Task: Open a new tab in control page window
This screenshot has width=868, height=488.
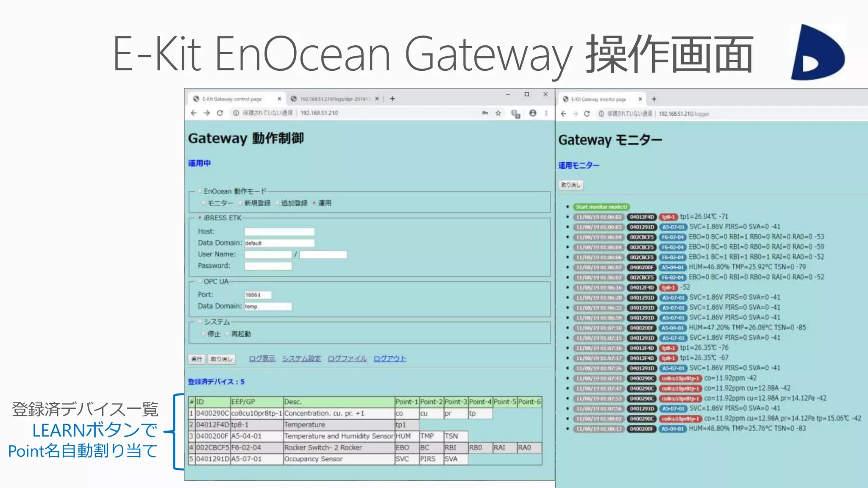Action: tap(392, 99)
